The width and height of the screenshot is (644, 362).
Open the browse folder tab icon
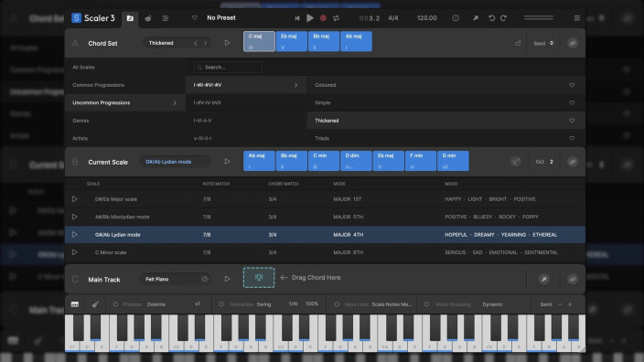click(130, 18)
